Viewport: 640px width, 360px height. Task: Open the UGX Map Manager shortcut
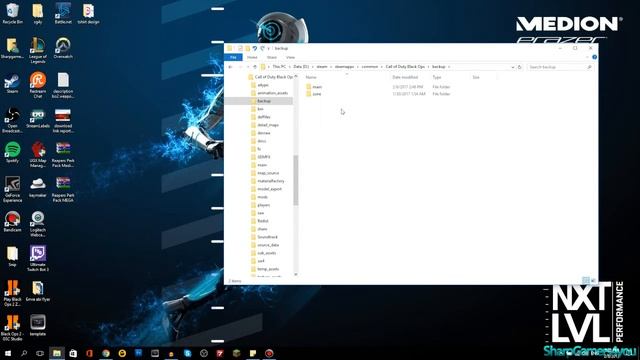pyautogui.click(x=38, y=154)
